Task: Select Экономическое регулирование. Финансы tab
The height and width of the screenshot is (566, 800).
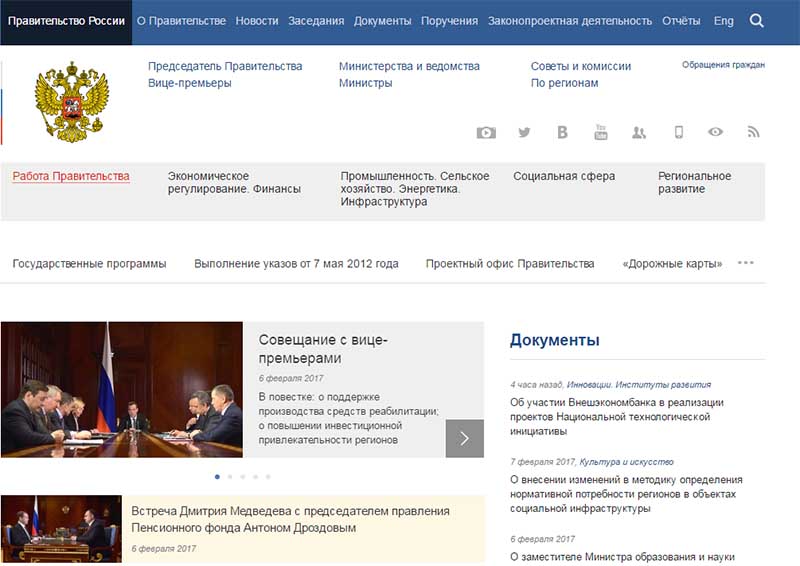Action: (234, 182)
